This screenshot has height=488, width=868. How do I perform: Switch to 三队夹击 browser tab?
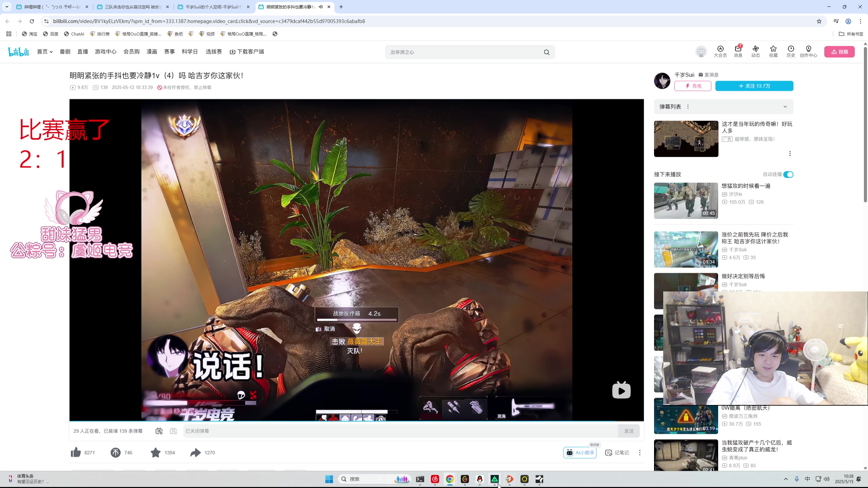133,7
